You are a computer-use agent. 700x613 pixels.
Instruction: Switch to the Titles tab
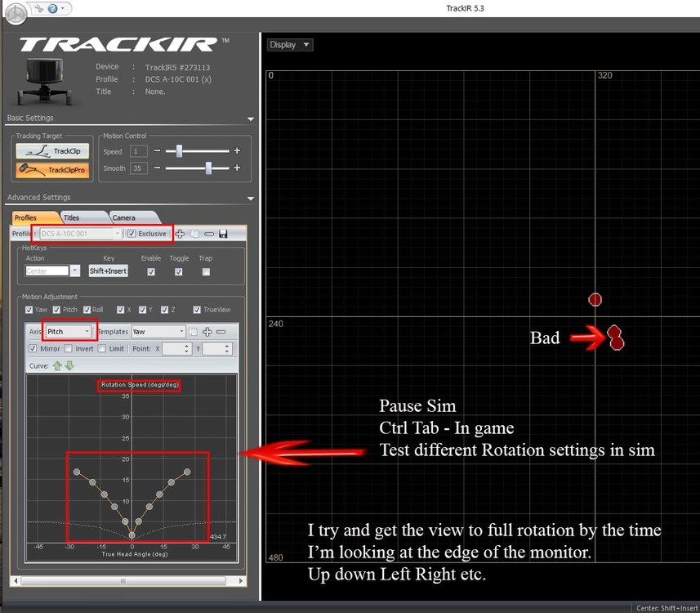coord(82,217)
